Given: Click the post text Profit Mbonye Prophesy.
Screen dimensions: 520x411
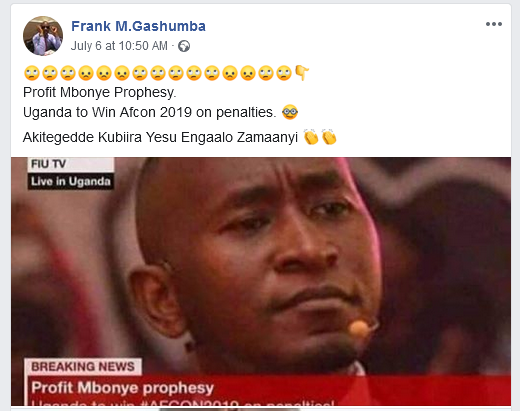Looking at the screenshot, I should click(x=100, y=92).
